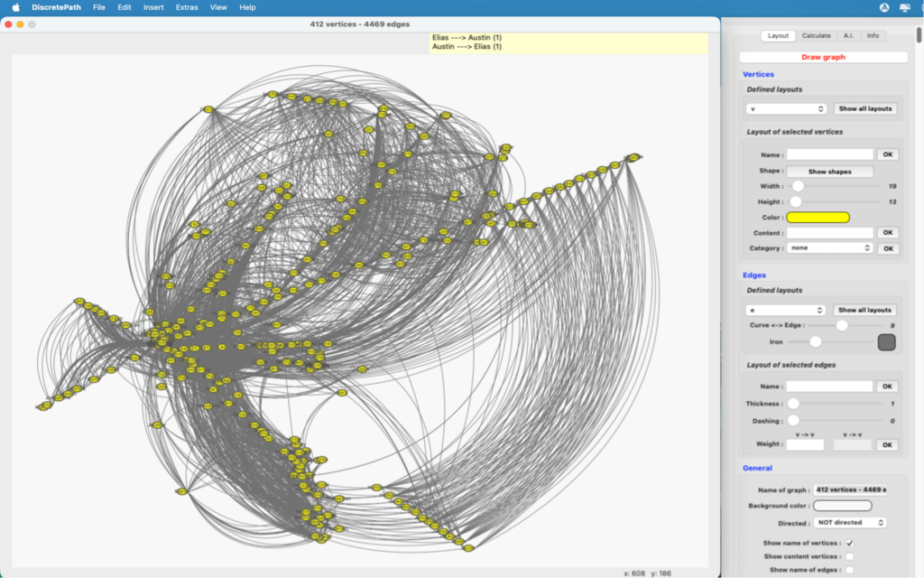Open the vertices defined layouts dropdown
The image size is (924, 578).
pos(787,108)
